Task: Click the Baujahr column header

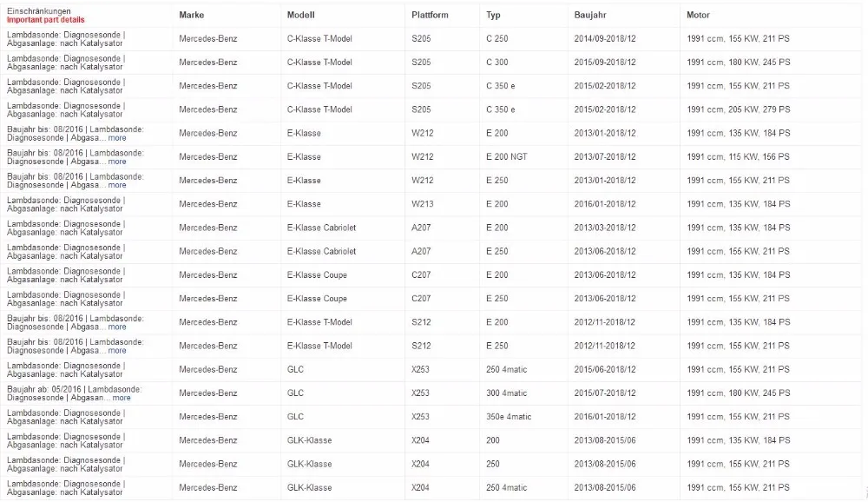Action: (x=590, y=15)
